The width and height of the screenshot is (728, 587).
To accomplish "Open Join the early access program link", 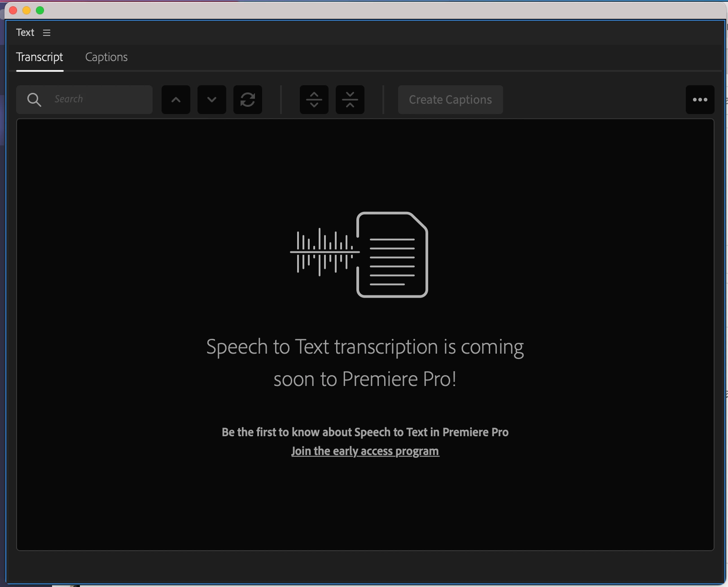I will point(365,451).
